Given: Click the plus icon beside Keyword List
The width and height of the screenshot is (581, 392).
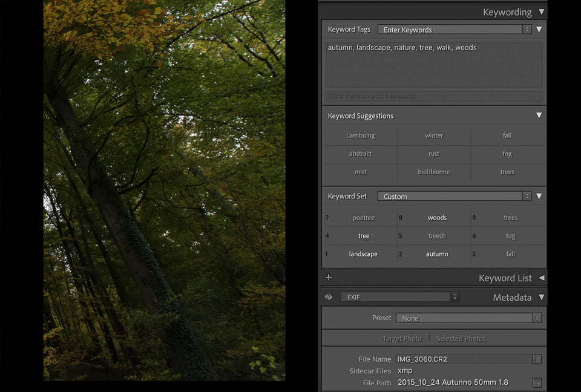Looking at the screenshot, I should pyautogui.click(x=329, y=278).
